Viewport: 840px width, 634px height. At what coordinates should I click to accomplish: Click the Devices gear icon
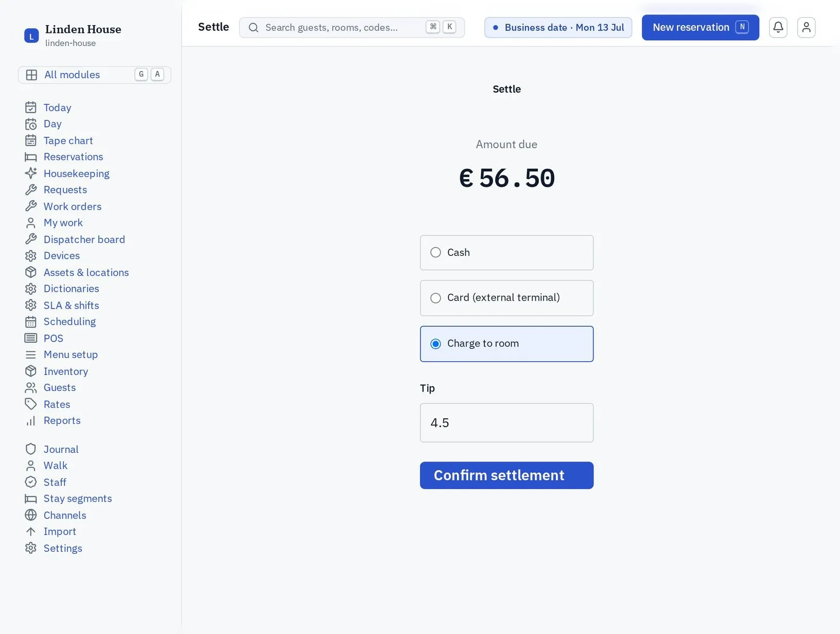click(31, 256)
